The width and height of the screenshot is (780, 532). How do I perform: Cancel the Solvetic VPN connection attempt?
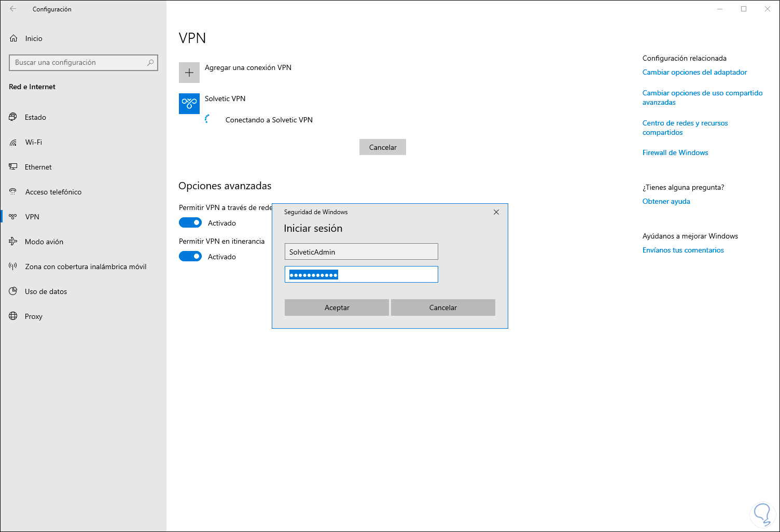[383, 147]
